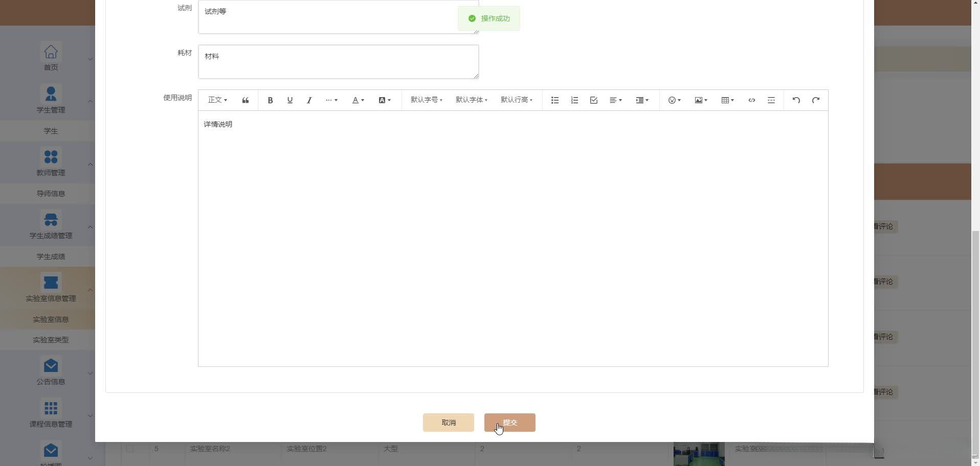The image size is (980, 466).
Task: Open the more text styles dropdown
Action: point(331,100)
